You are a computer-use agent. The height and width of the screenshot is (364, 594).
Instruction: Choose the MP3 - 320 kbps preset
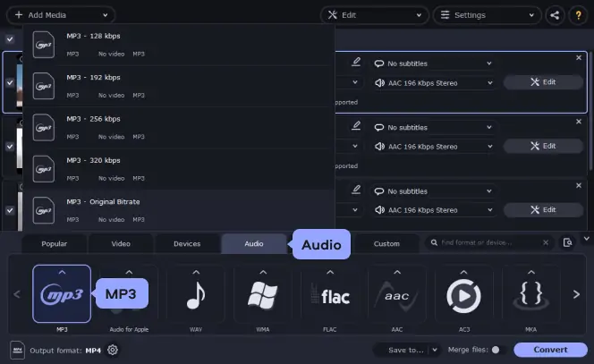179,169
